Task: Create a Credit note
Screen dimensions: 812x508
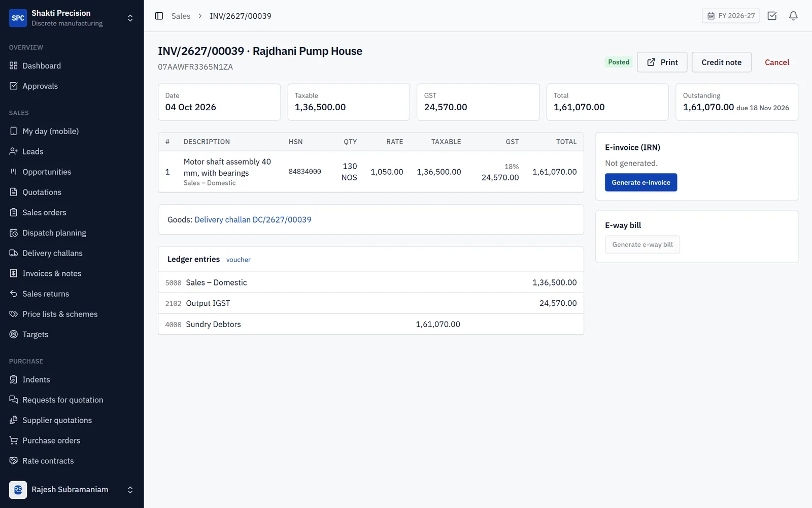Action: (721, 62)
